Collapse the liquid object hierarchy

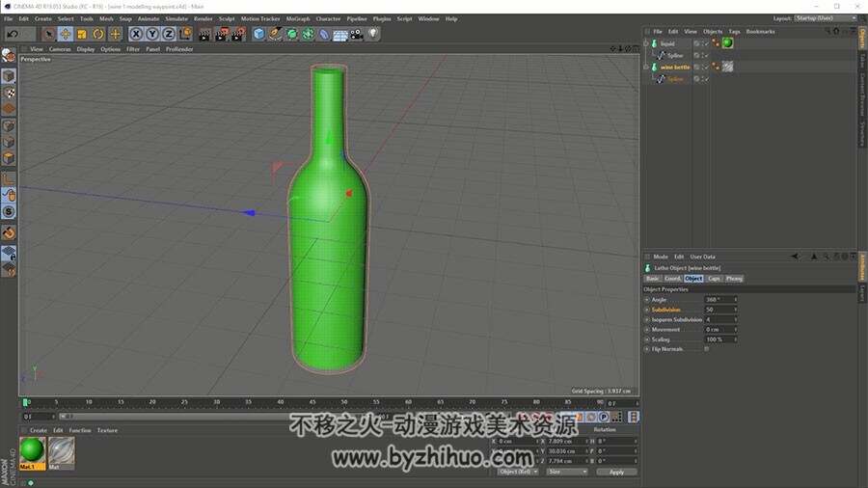tap(646, 43)
